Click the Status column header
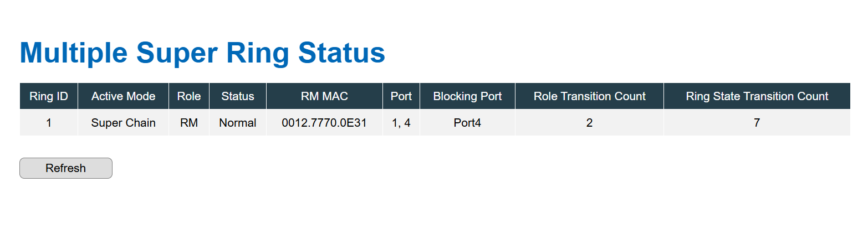 238,96
